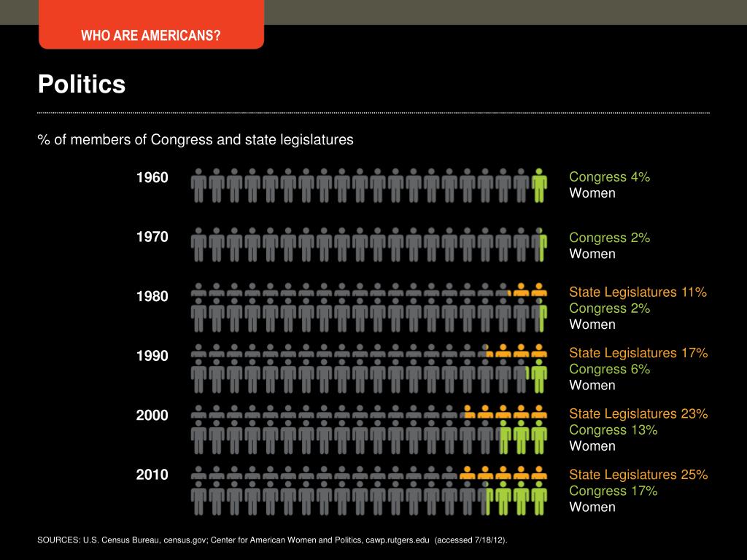Click the first gray figure in 2010 row
Screen dimensions: 747x560
198,497
